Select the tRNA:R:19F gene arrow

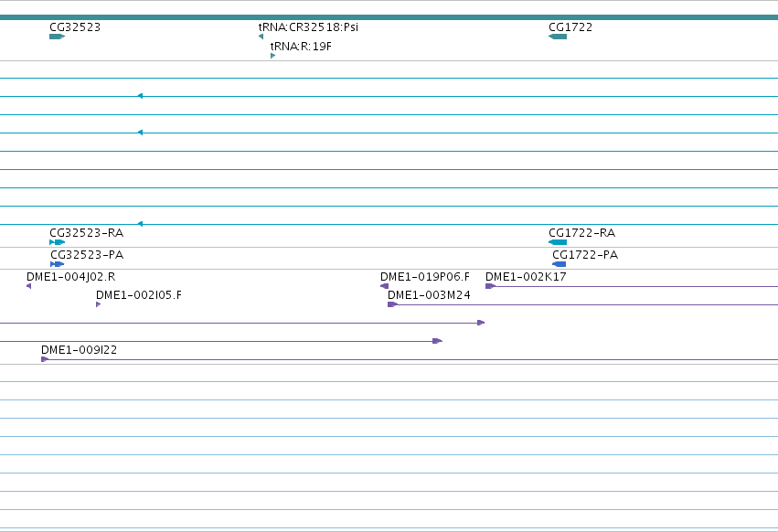(x=273, y=56)
